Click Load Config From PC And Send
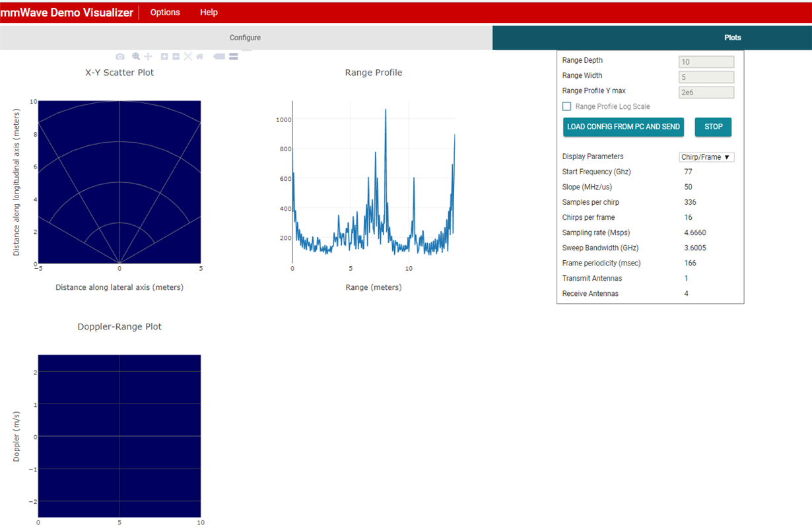Image resolution: width=812 pixels, height=527 pixels. pyautogui.click(x=623, y=127)
